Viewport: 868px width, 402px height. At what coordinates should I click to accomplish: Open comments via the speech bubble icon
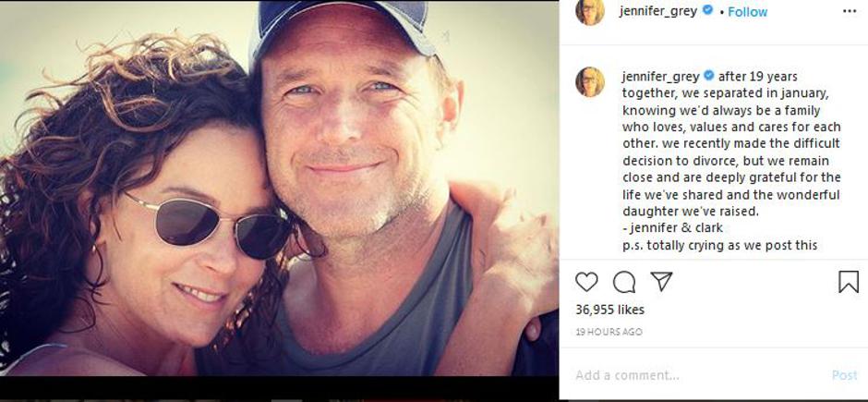624,282
